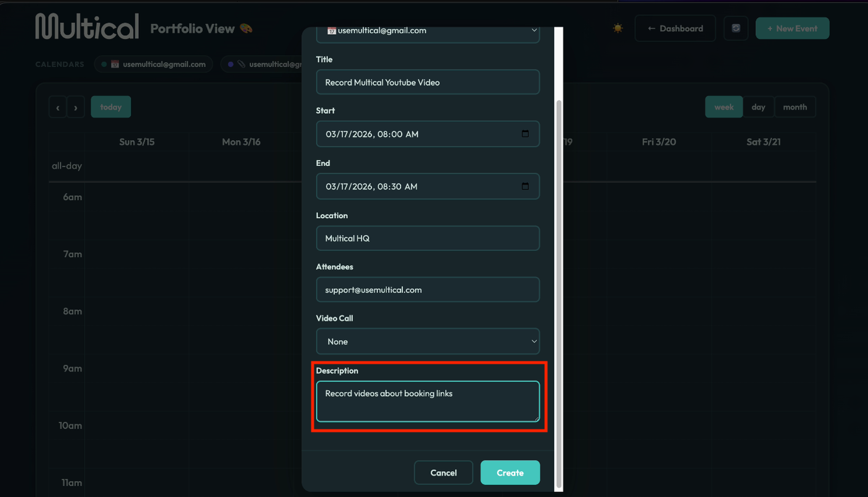Click the refresh icon beside Dashboard
Viewport: 868px width, 497px height.
pyautogui.click(x=736, y=29)
